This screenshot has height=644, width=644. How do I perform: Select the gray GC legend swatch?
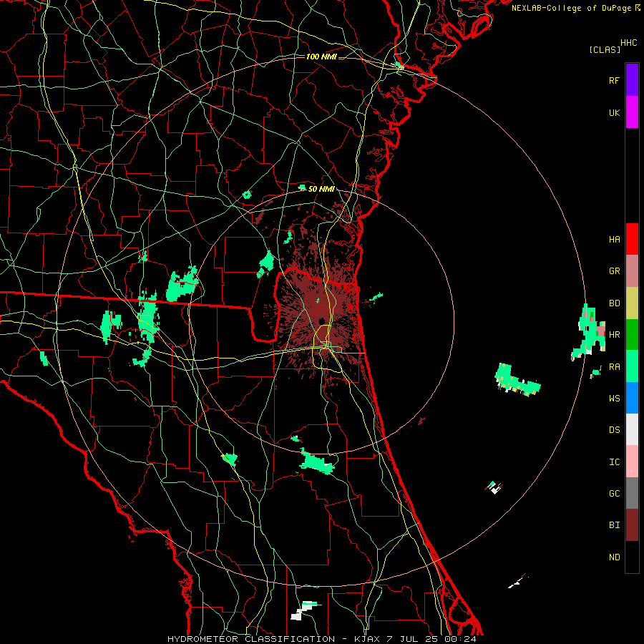pos(632,493)
